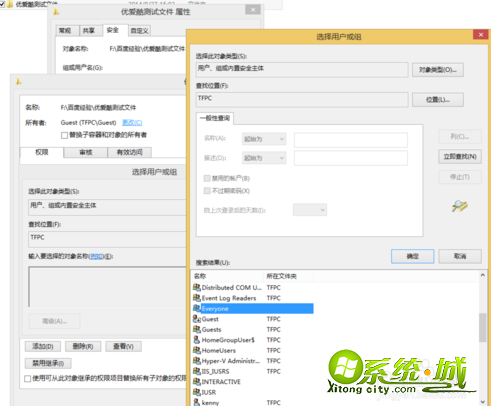The image size is (491, 406).
Task: Click the Everyone entry icon
Action: tap(197, 308)
